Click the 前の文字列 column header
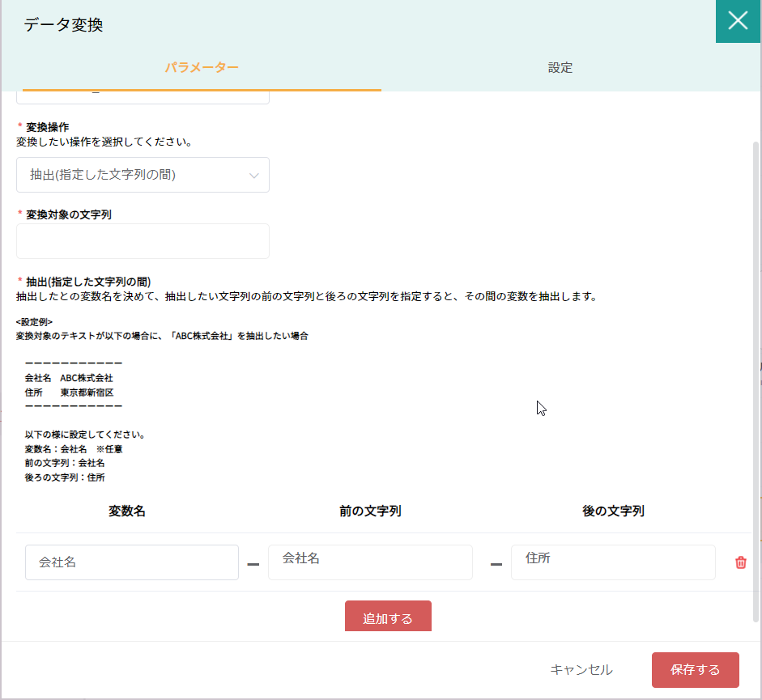The width and height of the screenshot is (762, 700). 370,511
